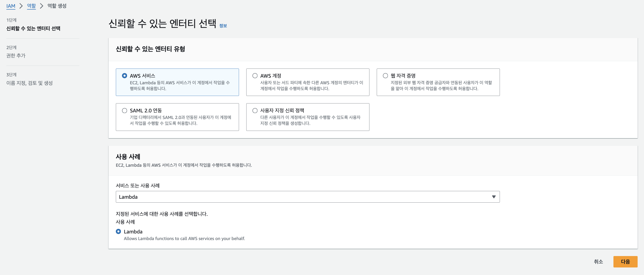Select the AWS 계정 radio option
The height and width of the screenshot is (275, 644).
(255, 76)
